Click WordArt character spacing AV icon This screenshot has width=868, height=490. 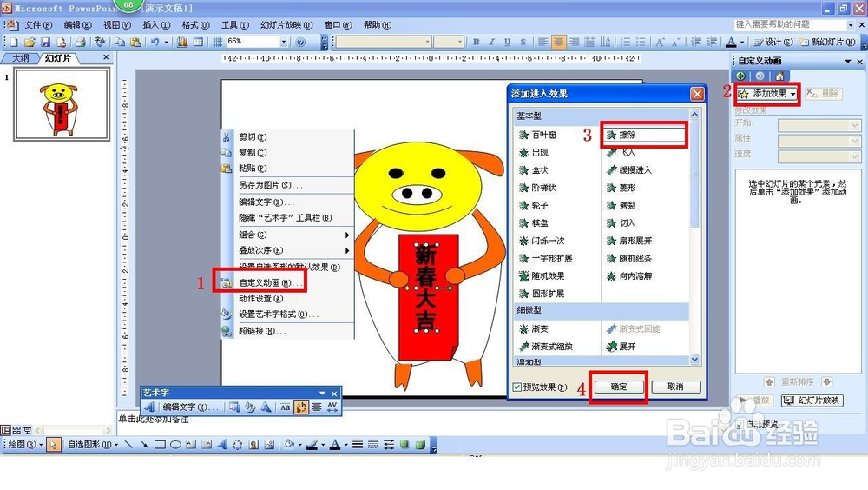point(332,407)
